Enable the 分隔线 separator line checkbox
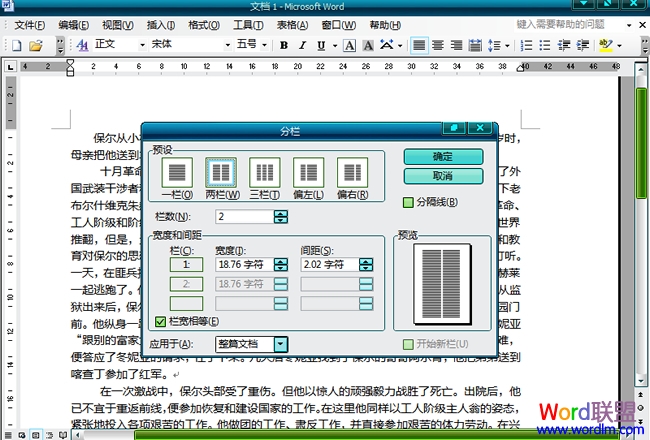 coord(408,203)
